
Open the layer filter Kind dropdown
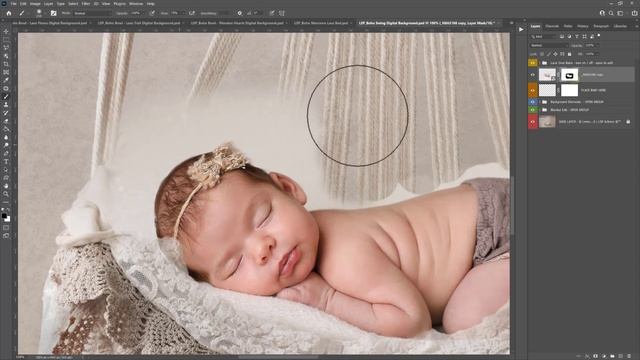click(x=543, y=37)
